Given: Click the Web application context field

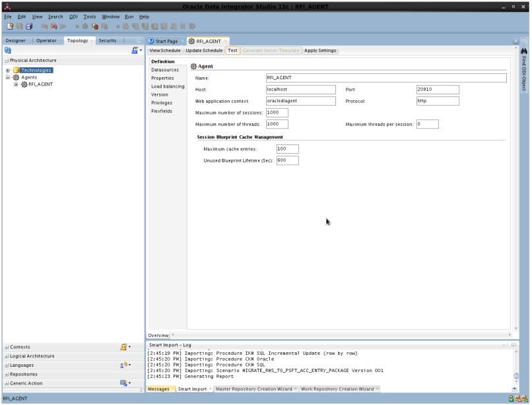Looking at the screenshot, I should tap(300, 101).
